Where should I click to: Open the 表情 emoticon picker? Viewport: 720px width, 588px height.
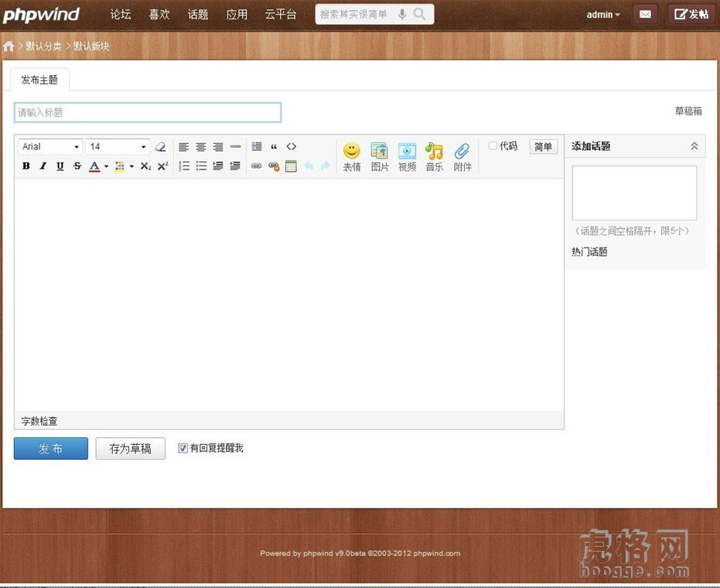[x=352, y=156]
